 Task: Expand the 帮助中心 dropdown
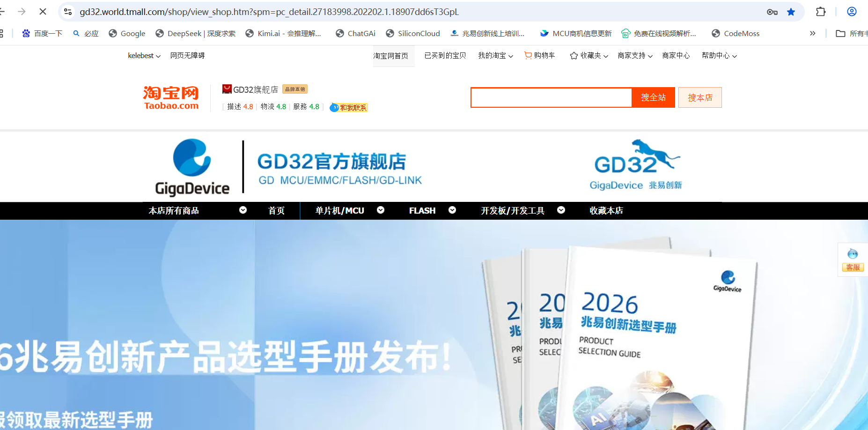click(x=720, y=56)
